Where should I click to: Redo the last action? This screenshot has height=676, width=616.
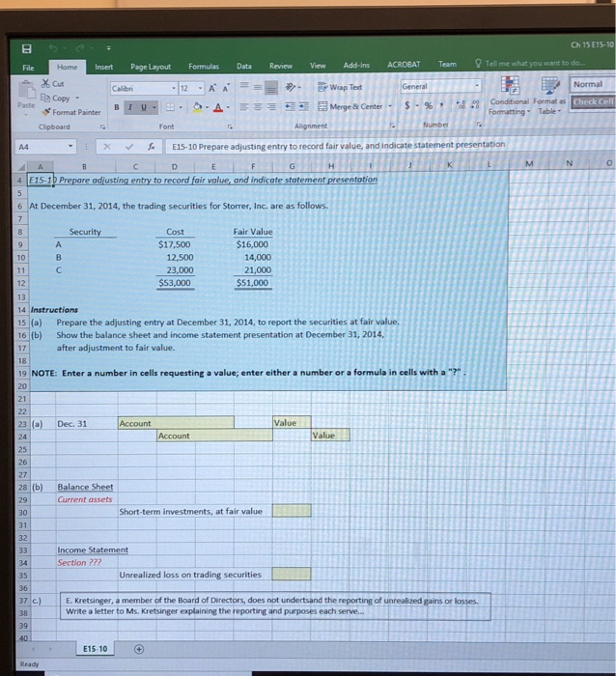(80, 48)
